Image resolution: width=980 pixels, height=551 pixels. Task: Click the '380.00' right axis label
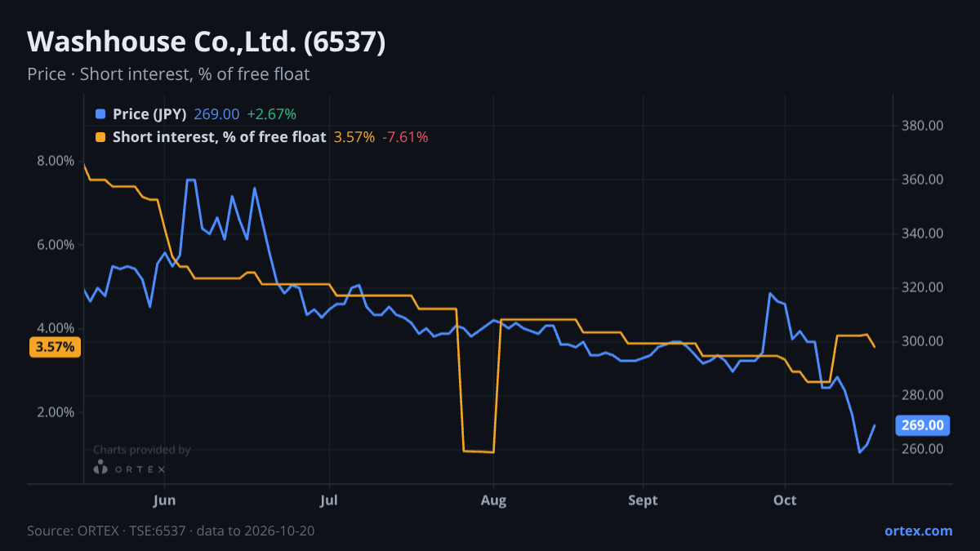[923, 126]
